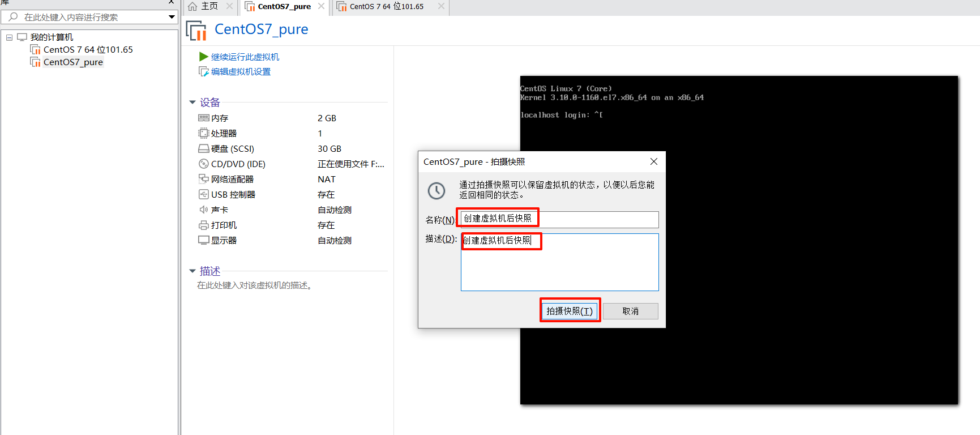This screenshot has width=980, height=435.
Task: Collapse the 我的计算机 tree node
Action: click(10, 37)
